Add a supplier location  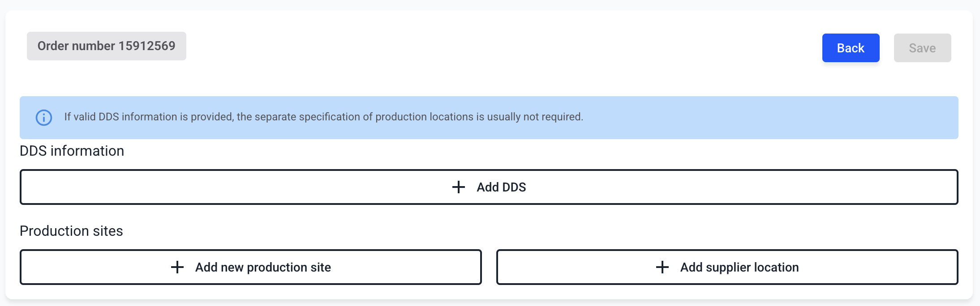(727, 267)
